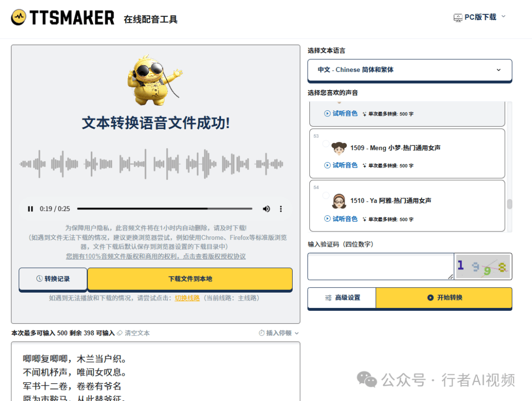
Task: Click the 1510 - Ya 阿雅 voice title
Action: [391, 200]
